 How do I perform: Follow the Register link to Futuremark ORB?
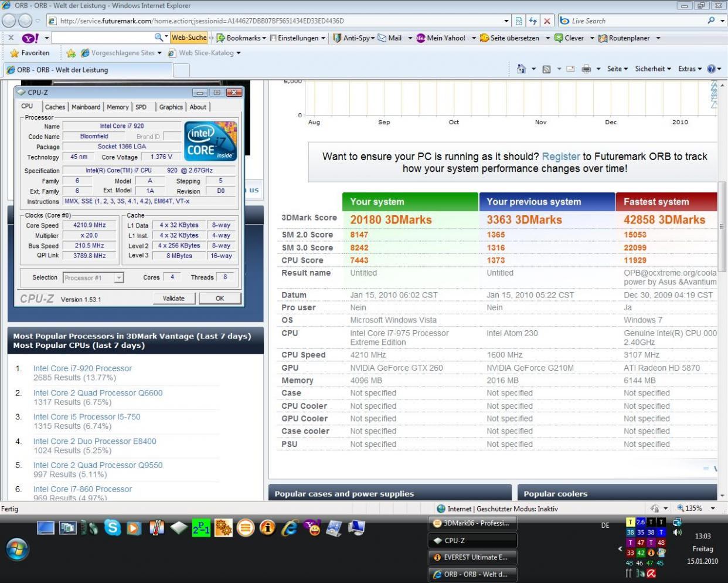[x=561, y=157]
